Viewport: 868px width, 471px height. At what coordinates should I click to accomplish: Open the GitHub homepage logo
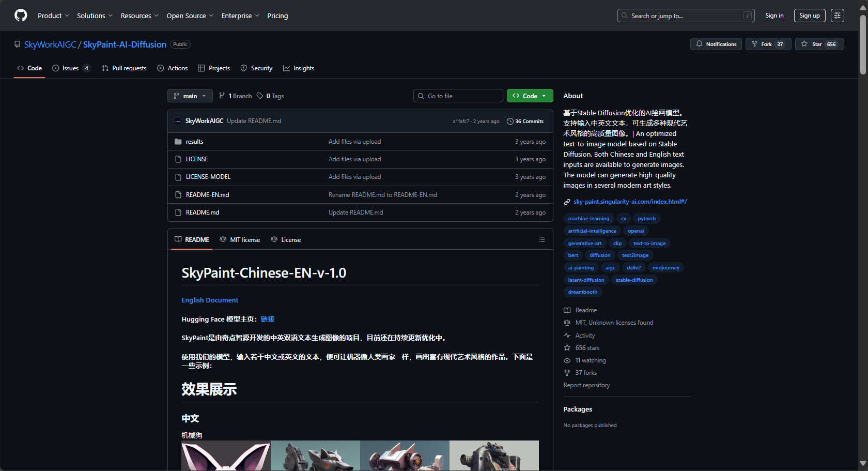tap(21, 16)
